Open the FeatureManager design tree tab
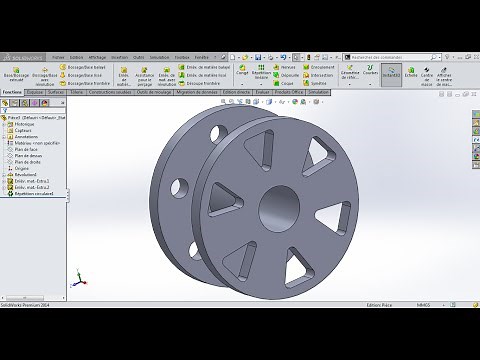Image resolution: width=480 pixels, height=360 pixels. point(5,103)
